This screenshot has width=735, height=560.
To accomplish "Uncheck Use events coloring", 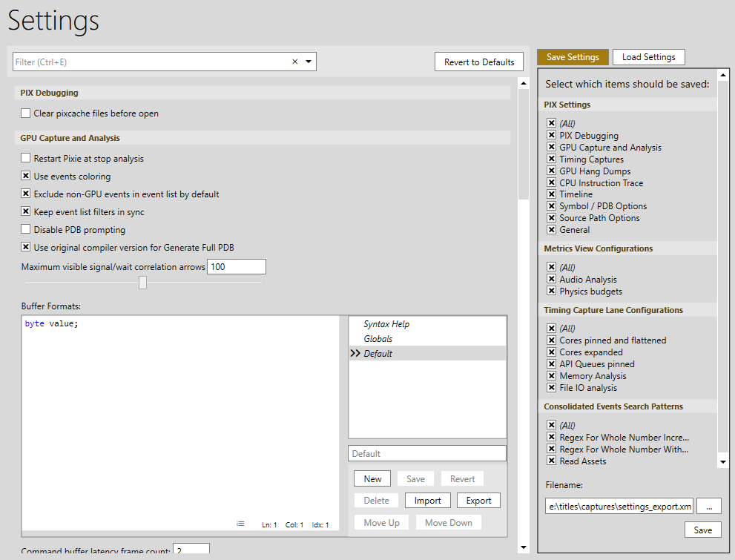I will pyautogui.click(x=26, y=176).
